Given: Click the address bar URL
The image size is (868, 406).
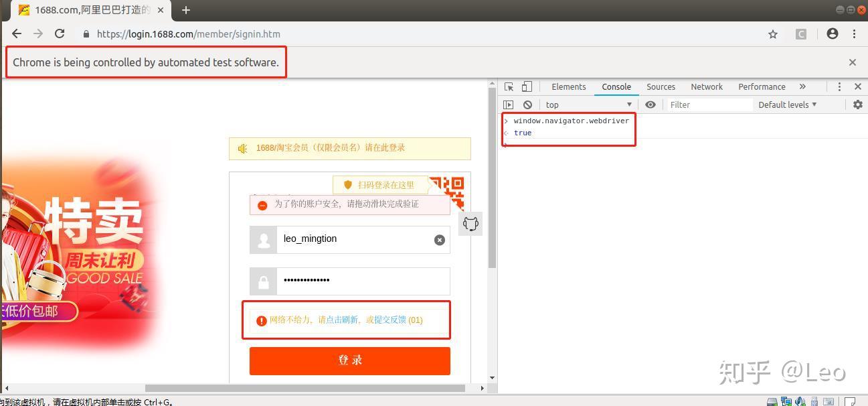Looking at the screenshot, I should [x=189, y=34].
